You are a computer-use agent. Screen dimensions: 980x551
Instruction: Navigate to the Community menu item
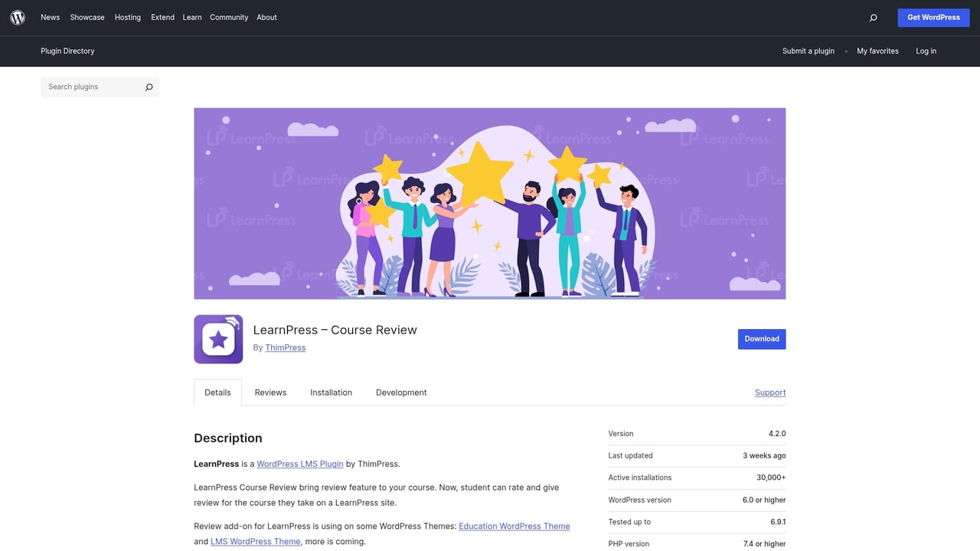tap(229, 17)
